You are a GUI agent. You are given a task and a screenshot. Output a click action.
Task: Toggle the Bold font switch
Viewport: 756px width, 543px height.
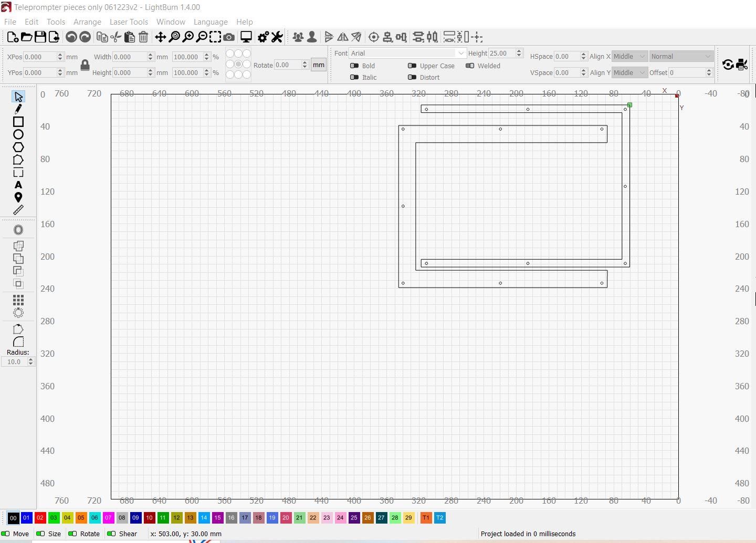click(x=354, y=66)
